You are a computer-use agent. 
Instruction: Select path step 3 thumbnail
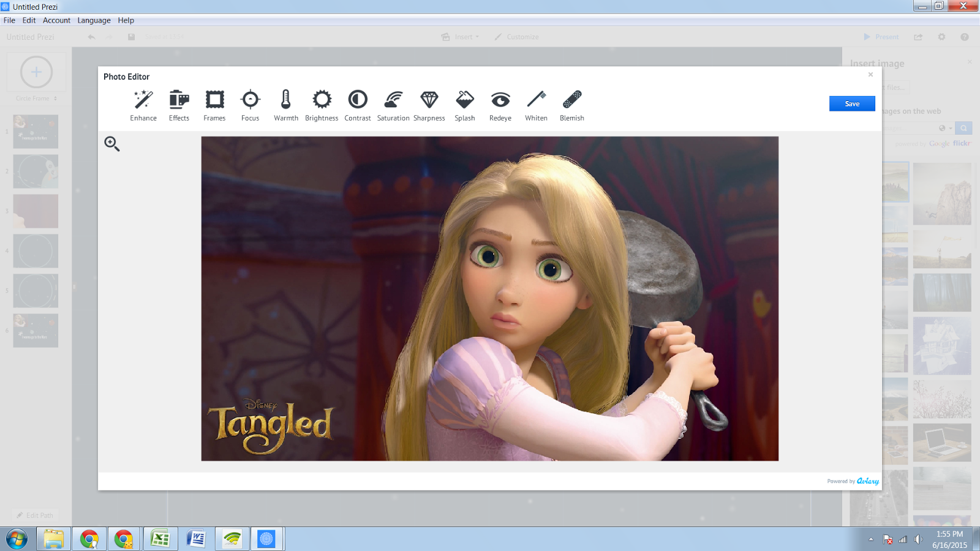[x=36, y=211]
